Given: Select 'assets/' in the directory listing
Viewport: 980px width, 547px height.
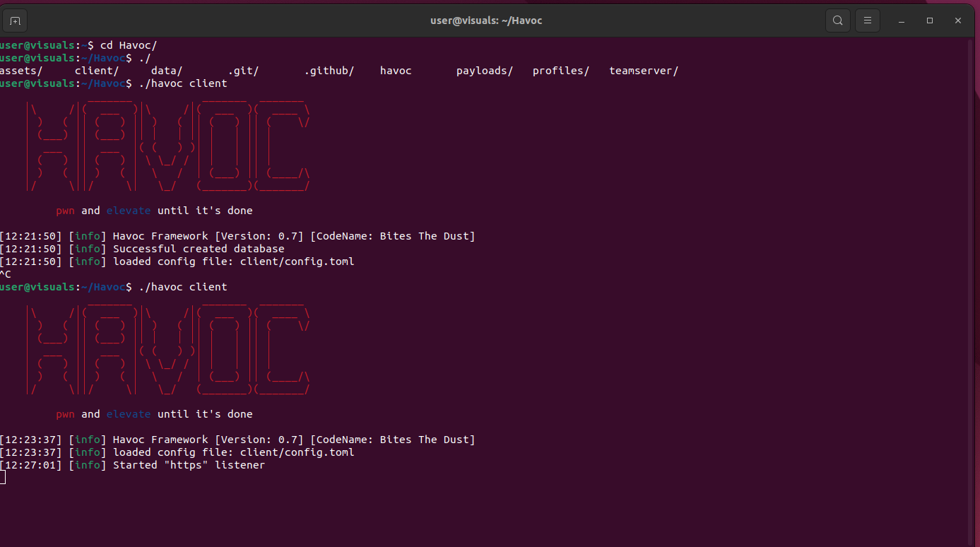Looking at the screenshot, I should (20, 71).
